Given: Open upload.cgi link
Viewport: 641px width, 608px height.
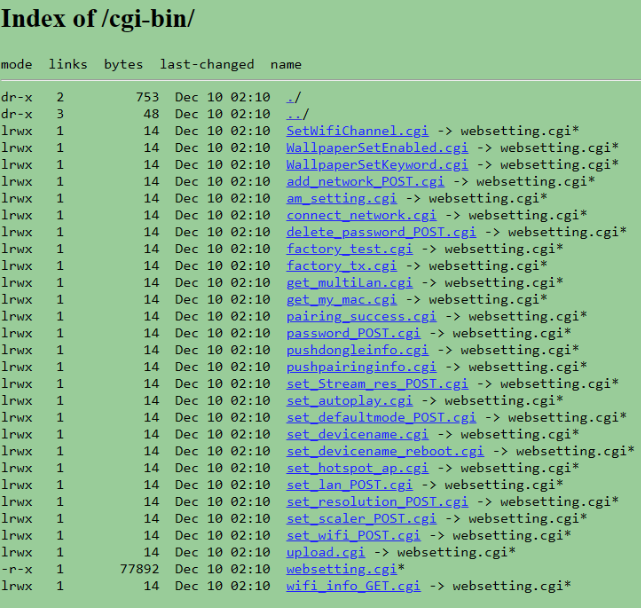Looking at the screenshot, I should click(325, 552).
